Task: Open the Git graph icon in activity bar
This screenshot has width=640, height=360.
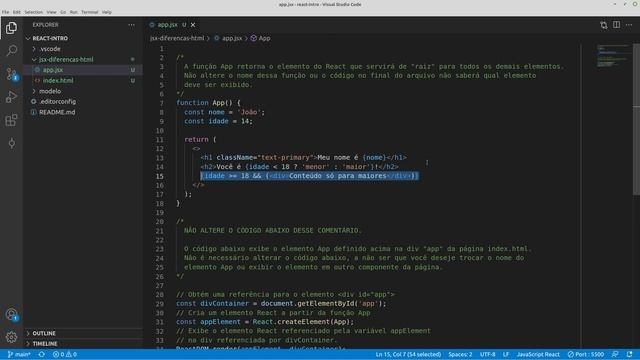Action: point(11,143)
